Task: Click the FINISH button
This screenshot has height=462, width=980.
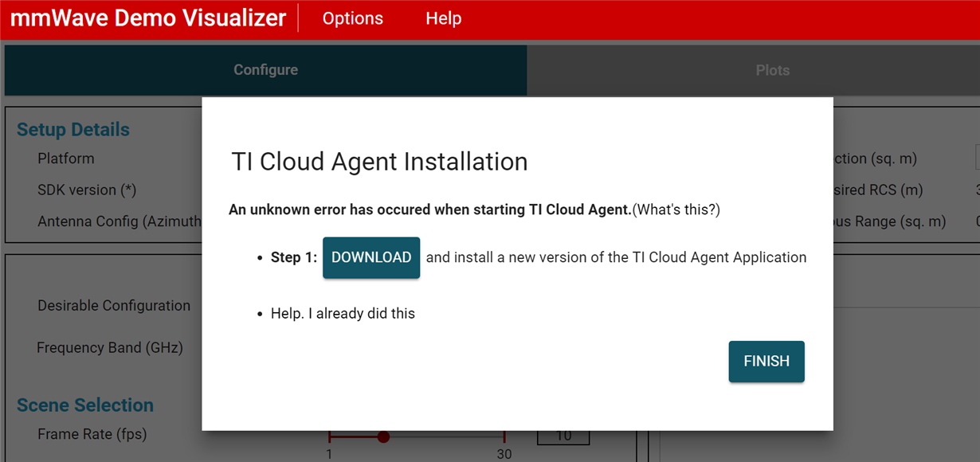Action: (766, 362)
